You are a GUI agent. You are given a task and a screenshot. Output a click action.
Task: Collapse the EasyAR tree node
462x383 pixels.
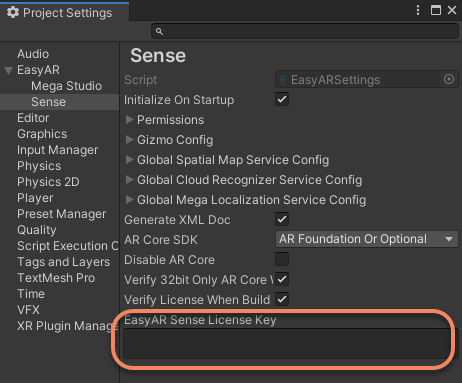[8, 70]
